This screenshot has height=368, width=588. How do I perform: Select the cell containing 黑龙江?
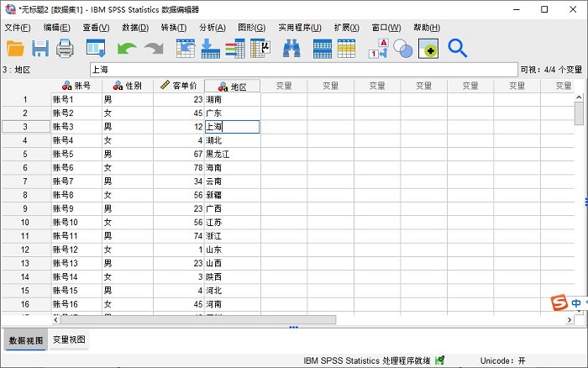point(231,154)
